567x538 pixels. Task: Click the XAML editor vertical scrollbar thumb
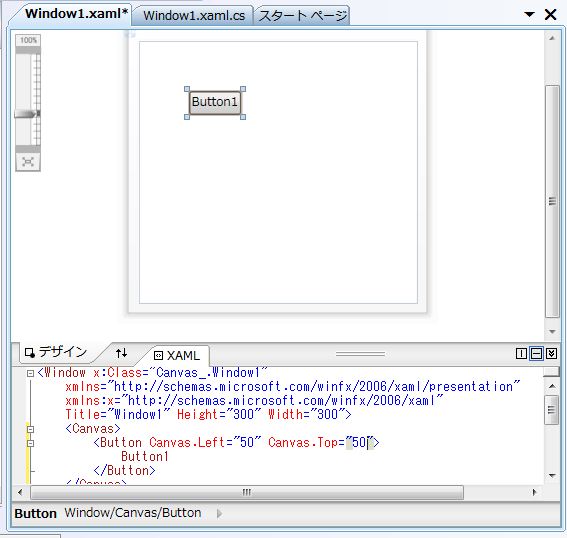pos(551,410)
